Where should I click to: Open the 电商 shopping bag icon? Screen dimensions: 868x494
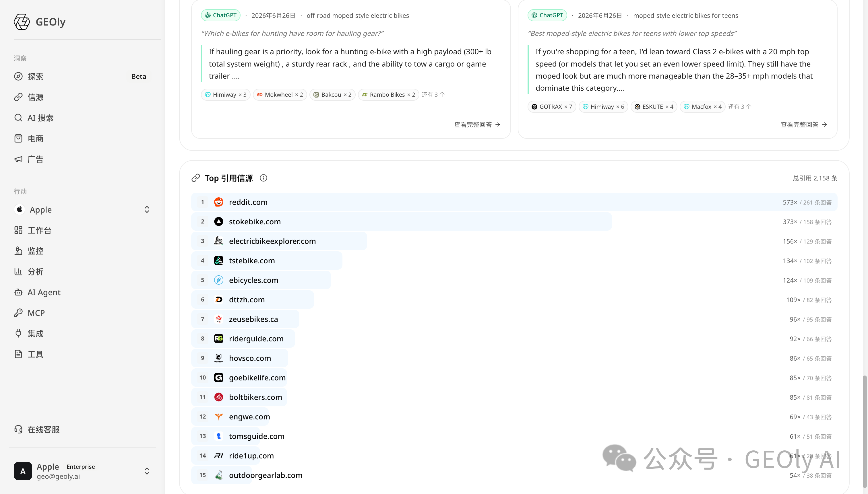[x=18, y=139]
